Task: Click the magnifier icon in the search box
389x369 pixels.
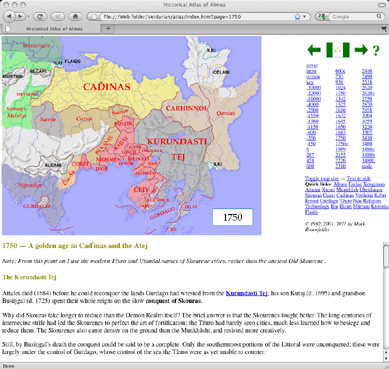Action: 379,16
